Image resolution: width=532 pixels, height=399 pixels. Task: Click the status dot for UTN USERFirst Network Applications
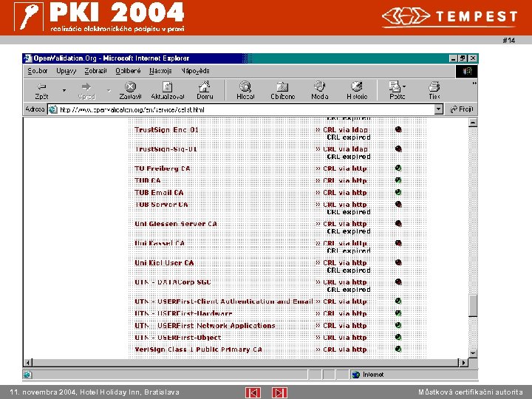(398, 325)
